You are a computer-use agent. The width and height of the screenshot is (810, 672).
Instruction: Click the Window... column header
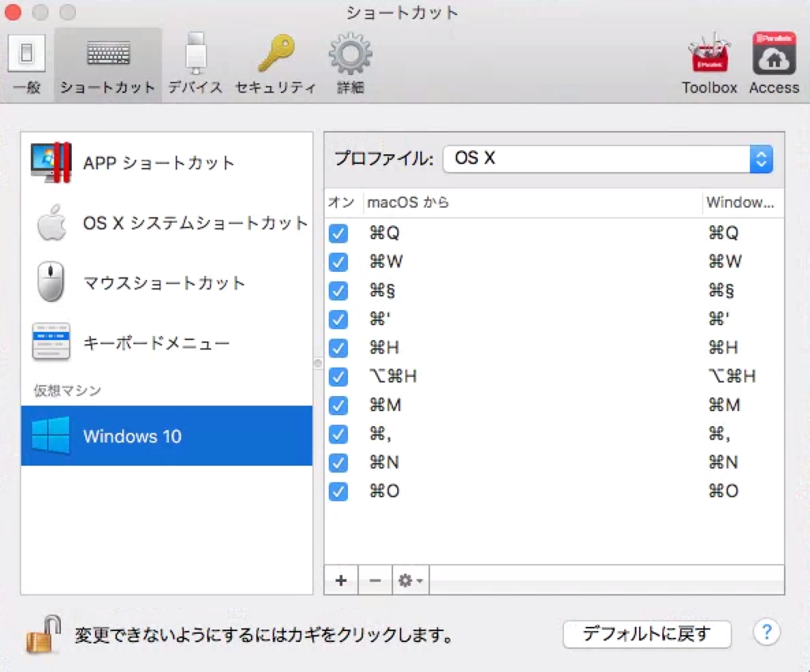(x=742, y=202)
